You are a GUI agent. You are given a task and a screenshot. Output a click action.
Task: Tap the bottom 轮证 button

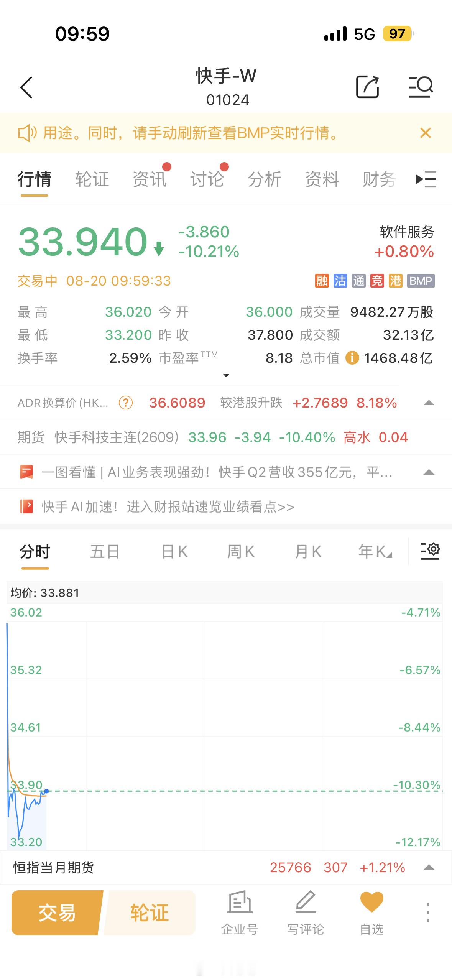pyautogui.click(x=150, y=913)
